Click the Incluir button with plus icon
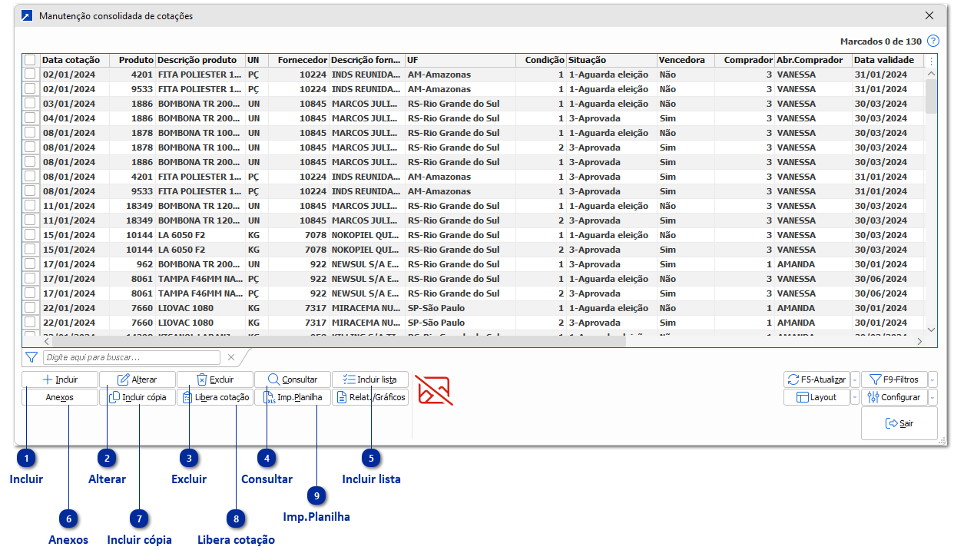 [60, 379]
